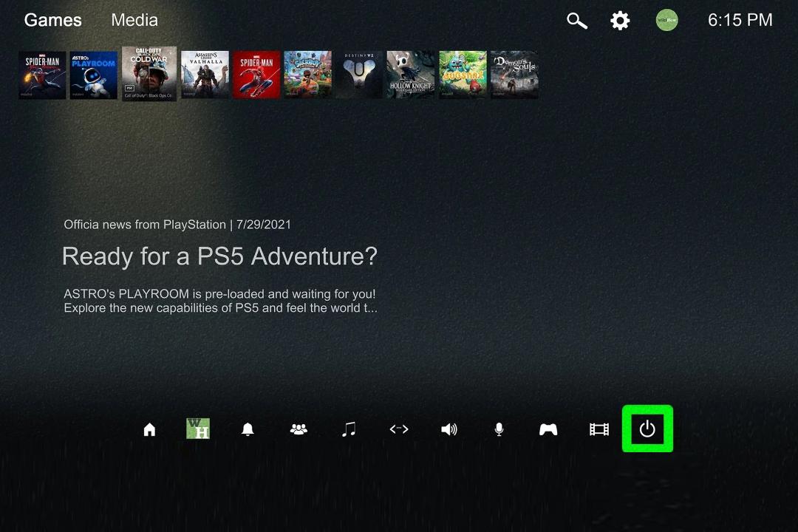Viewport: 798px width, 532px height.
Task: Click the search magnifier icon
Action: (577, 21)
